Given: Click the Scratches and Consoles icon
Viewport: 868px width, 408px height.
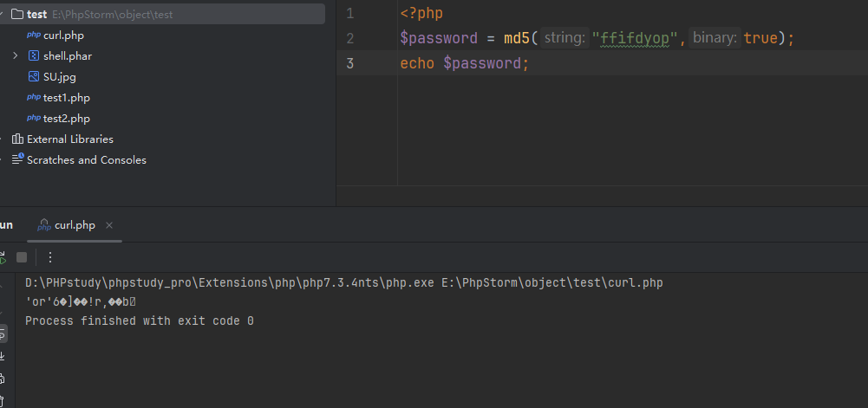Looking at the screenshot, I should (x=17, y=160).
